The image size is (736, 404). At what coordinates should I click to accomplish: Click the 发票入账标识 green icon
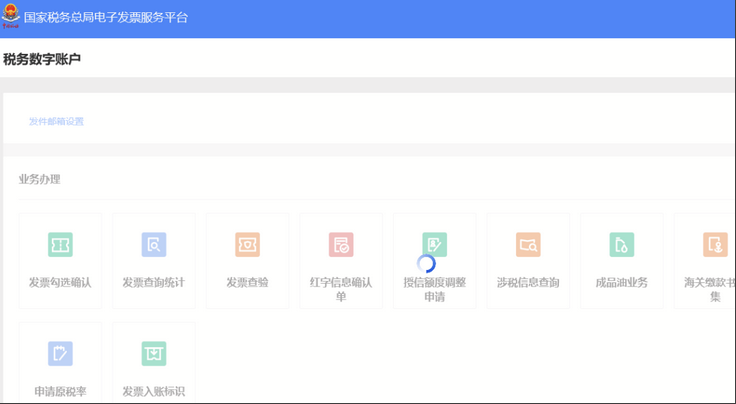pos(153,353)
